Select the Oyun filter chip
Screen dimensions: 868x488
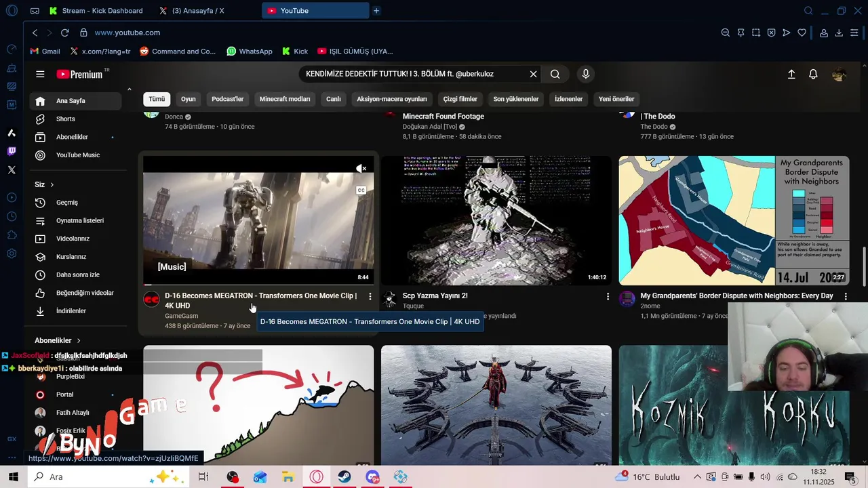(x=189, y=99)
